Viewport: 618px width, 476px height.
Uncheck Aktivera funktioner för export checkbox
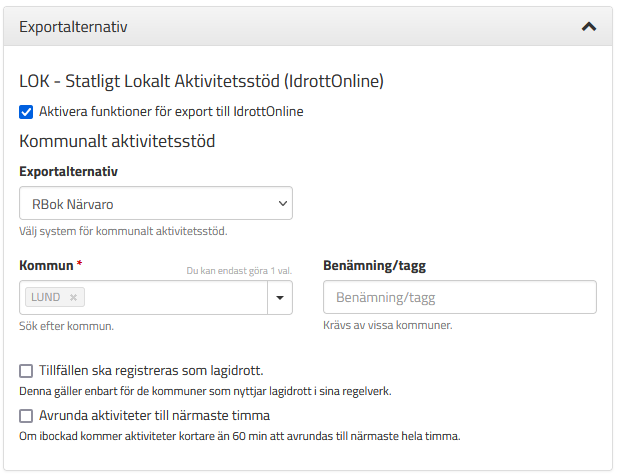[x=26, y=112]
